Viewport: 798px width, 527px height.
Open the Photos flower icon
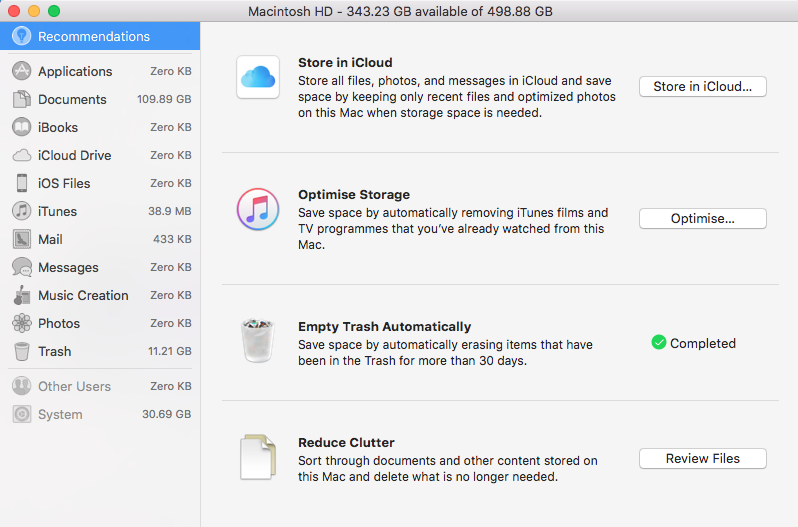21,323
